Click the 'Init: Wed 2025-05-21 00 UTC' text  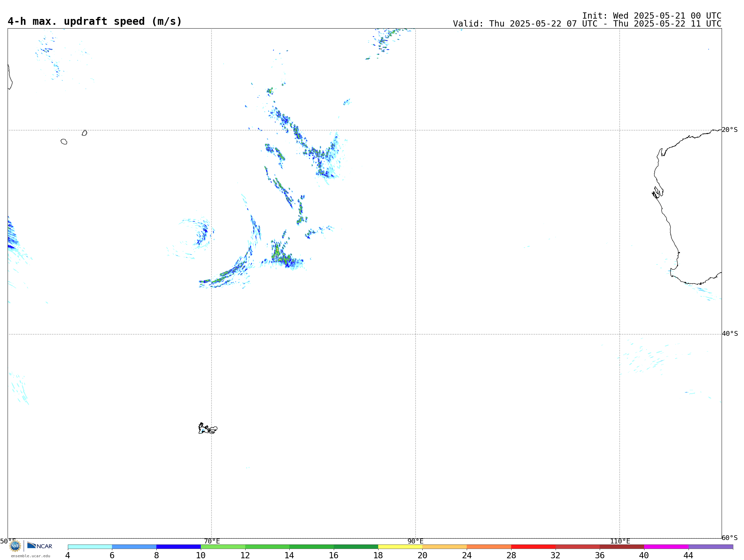pos(652,16)
